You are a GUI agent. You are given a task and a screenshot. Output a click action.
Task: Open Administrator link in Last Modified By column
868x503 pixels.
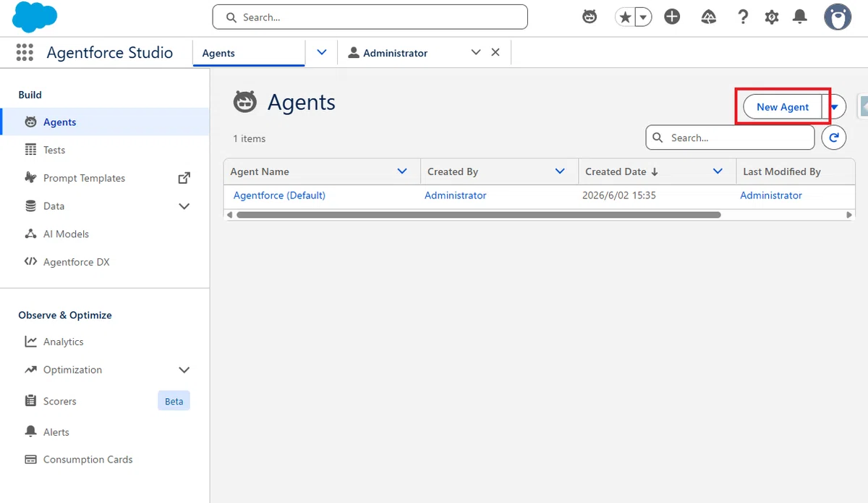[771, 195]
